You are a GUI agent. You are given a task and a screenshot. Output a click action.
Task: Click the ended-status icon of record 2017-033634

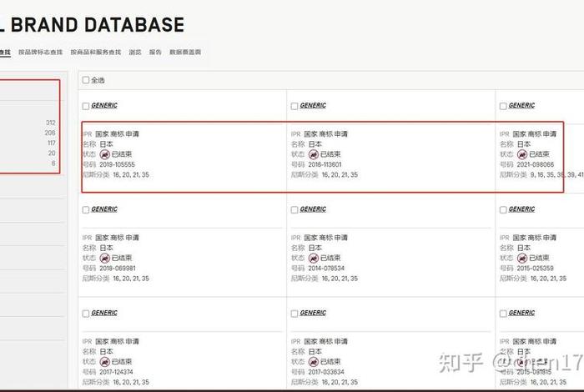coord(314,361)
